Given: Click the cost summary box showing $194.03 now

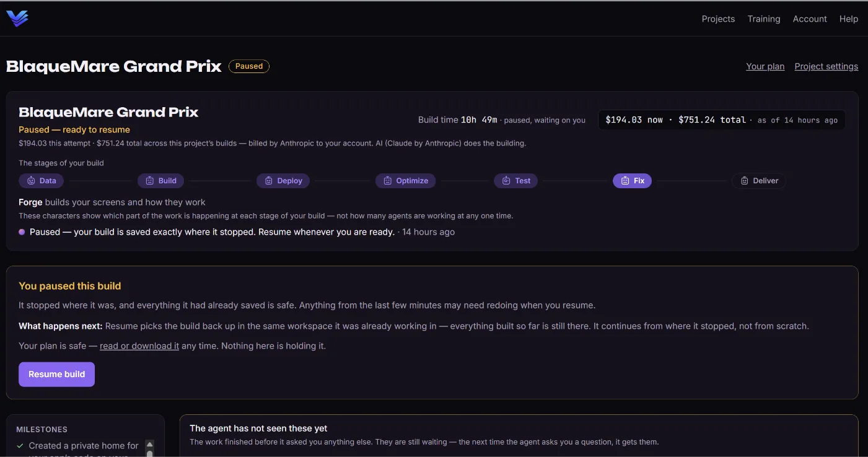Looking at the screenshot, I should coord(721,120).
